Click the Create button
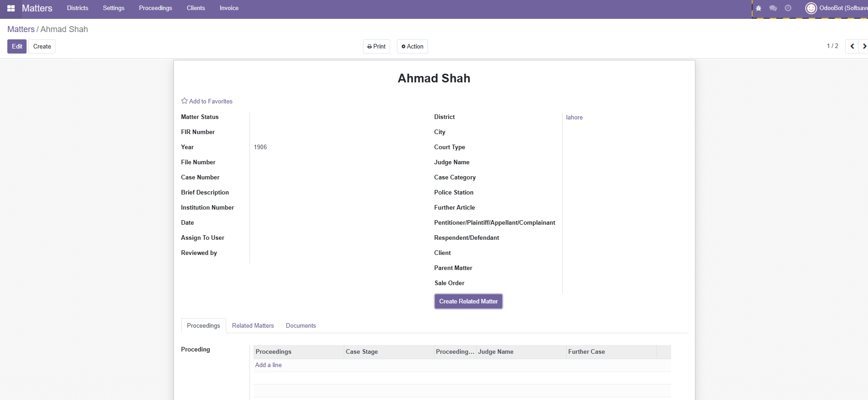The image size is (868, 400). point(42,46)
